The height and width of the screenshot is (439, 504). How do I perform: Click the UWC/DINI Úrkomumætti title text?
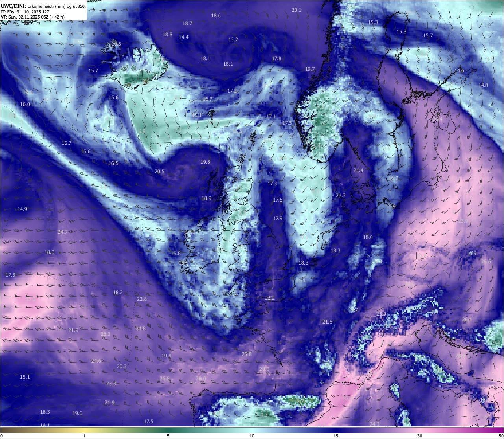[43, 6]
